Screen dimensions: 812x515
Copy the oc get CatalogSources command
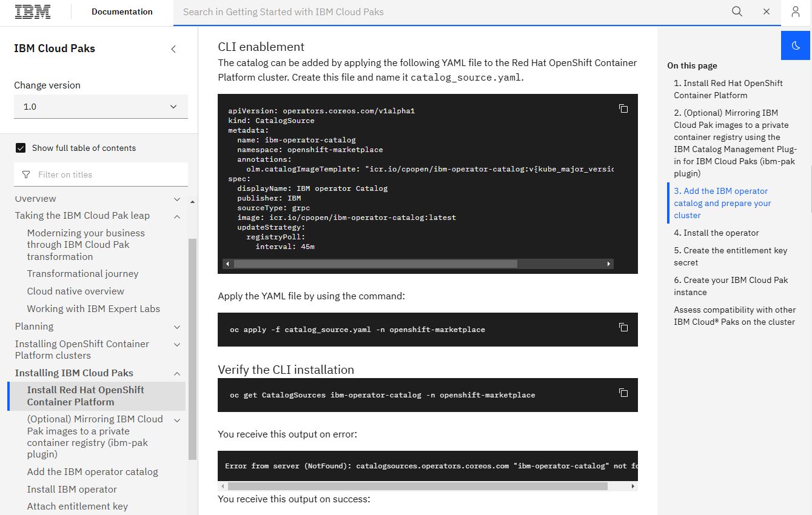pos(623,393)
